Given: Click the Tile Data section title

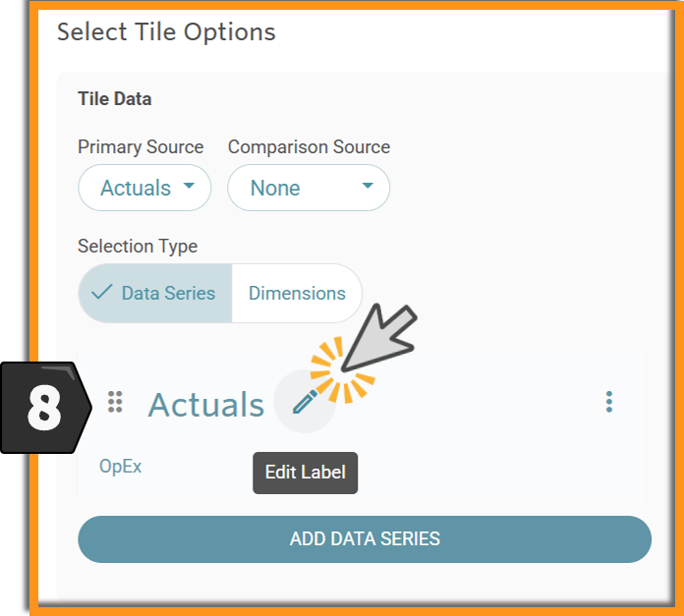Looking at the screenshot, I should click(x=115, y=99).
